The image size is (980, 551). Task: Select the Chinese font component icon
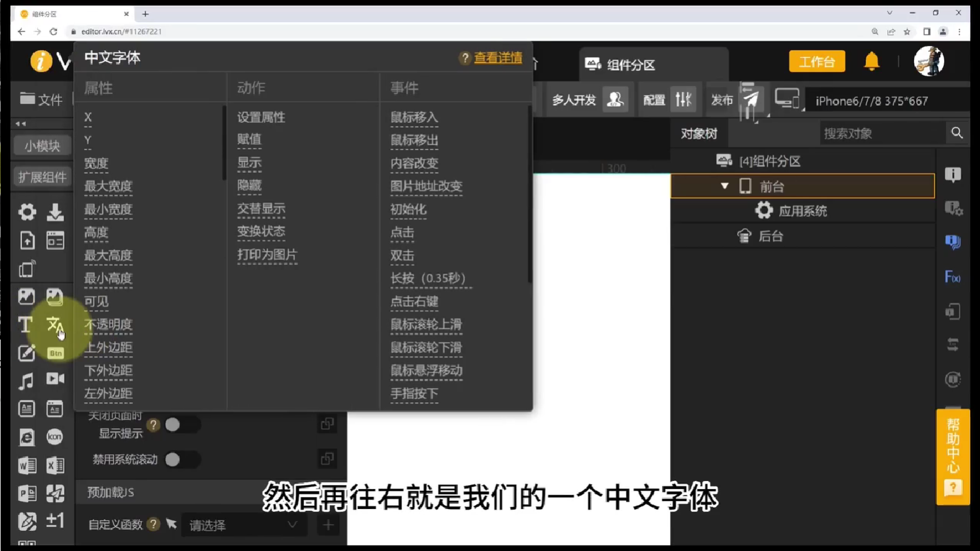(55, 325)
